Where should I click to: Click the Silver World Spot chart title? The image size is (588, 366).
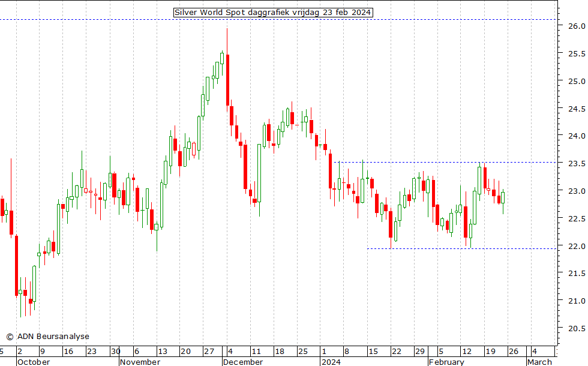(273, 13)
